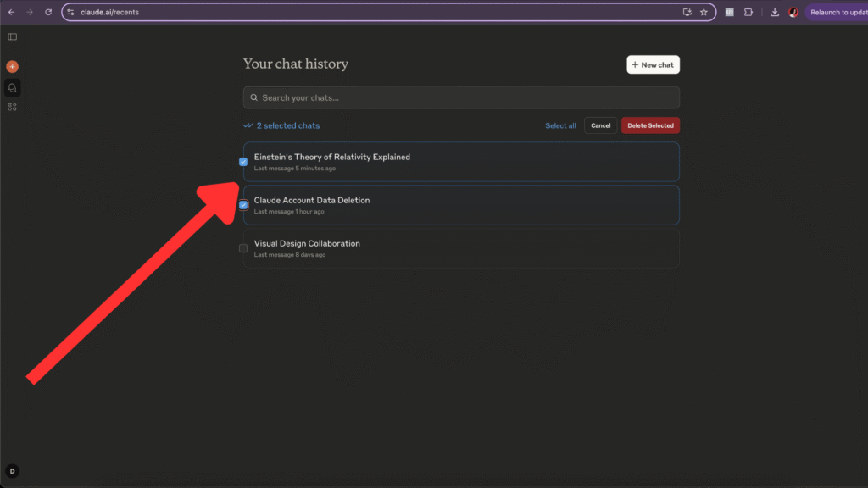
Task: Open the chats icon in sidebar
Action: [12, 88]
